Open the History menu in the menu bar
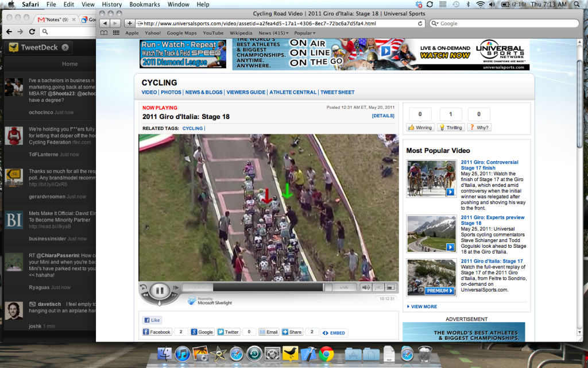The width and height of the screenshot is (588, 368). tap(112, 5)
